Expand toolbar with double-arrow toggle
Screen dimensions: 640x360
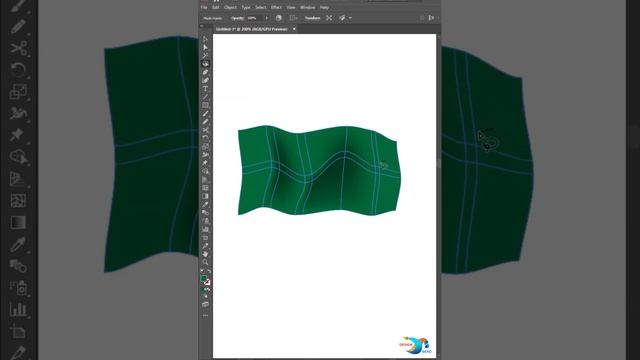[202, 26]
